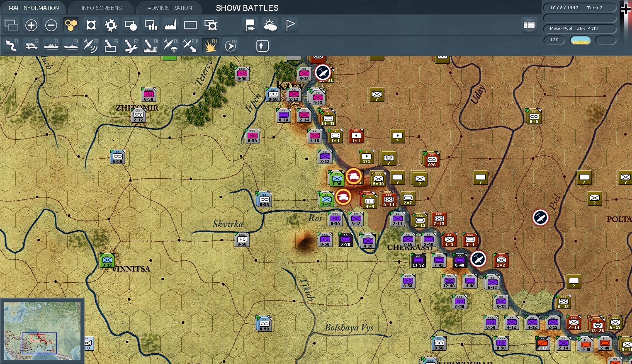The width and height of the screenshot is (632, 364).
Task: Click the Motor Pool 56K (47K) field
Action: click(x=580, y=29)
